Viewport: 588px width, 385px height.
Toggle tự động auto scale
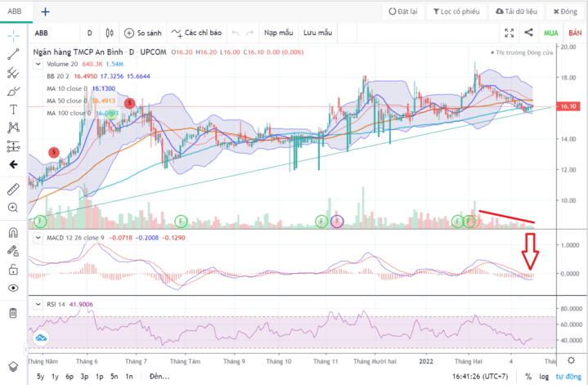coord(568,376)
